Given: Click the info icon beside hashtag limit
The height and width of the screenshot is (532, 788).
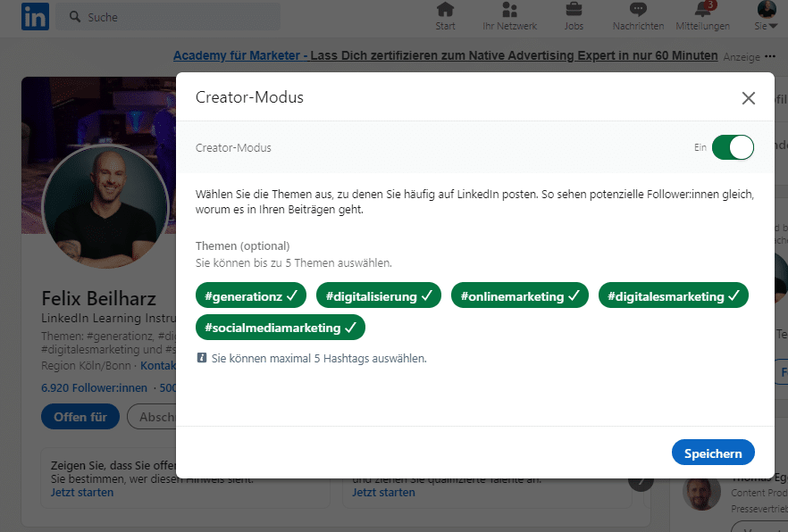Looking at the screenshot, I should pos(202,358).
